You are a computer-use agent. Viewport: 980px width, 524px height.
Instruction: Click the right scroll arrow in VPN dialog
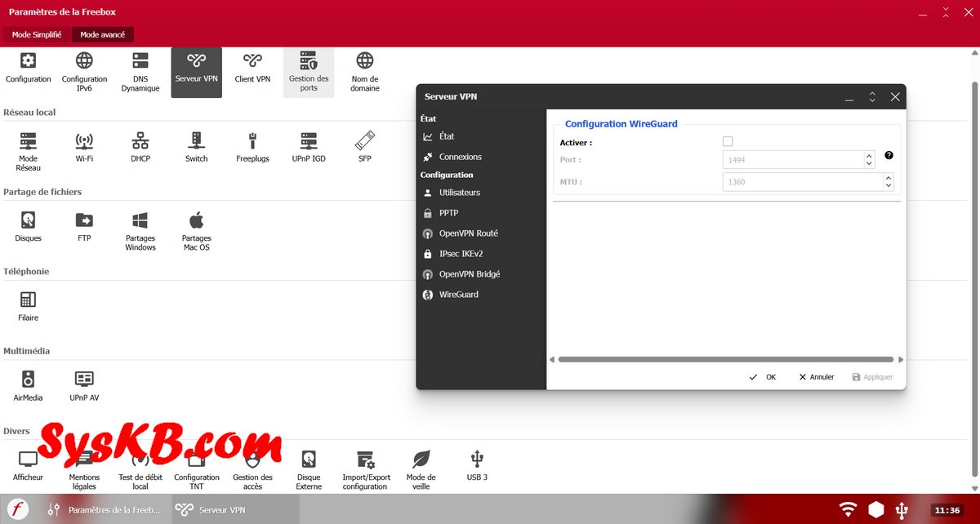click(x=901, y=359)
